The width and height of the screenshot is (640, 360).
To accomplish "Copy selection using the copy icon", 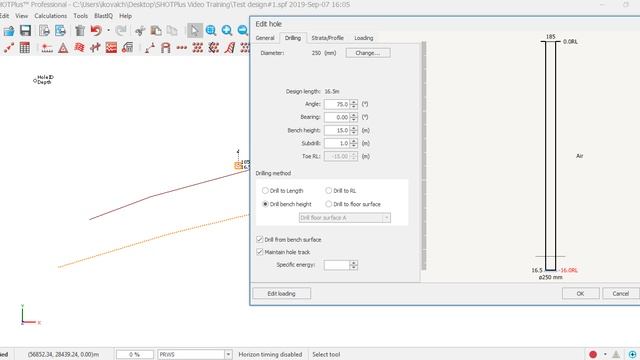I will 156,31.
